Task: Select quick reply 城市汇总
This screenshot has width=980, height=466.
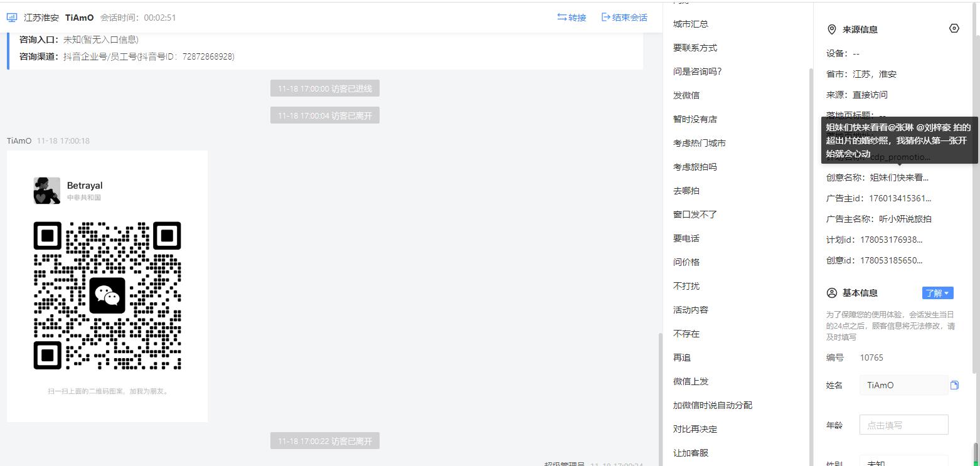Action: coord(691,24)
